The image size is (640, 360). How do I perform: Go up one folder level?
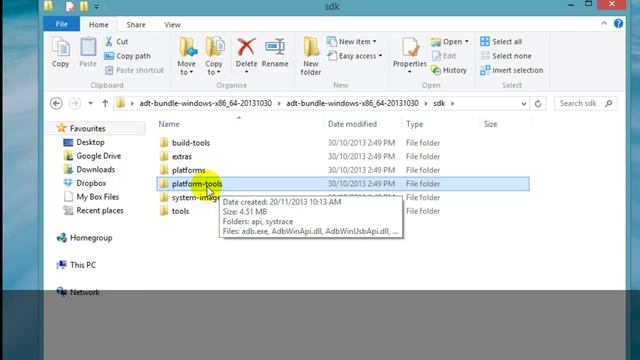pos(105,103)
